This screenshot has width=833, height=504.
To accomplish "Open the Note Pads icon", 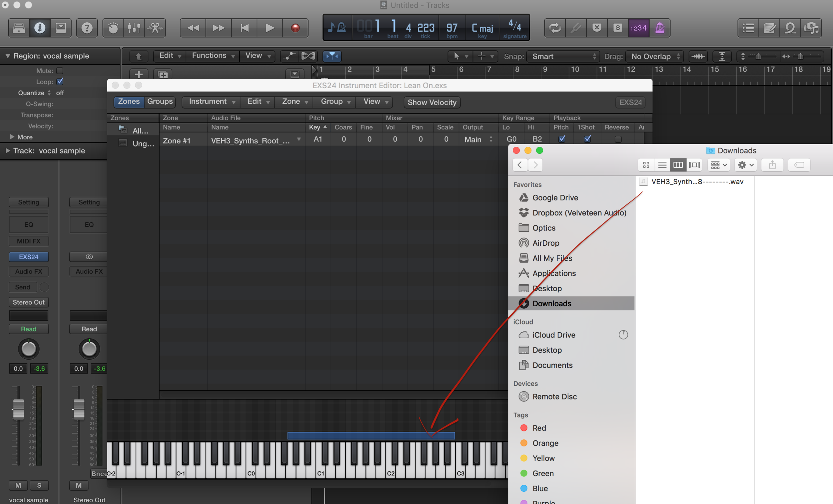I will (769, 28).
